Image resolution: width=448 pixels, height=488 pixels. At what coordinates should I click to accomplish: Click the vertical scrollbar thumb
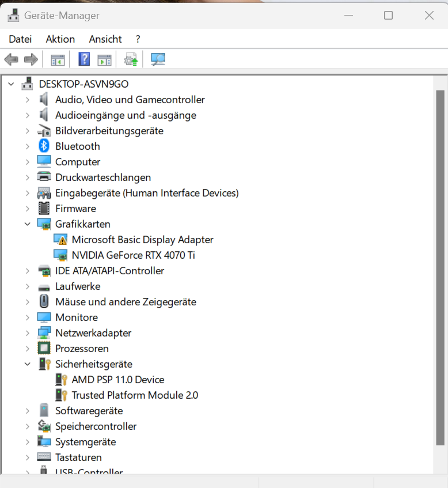click(x=440, y=268)
